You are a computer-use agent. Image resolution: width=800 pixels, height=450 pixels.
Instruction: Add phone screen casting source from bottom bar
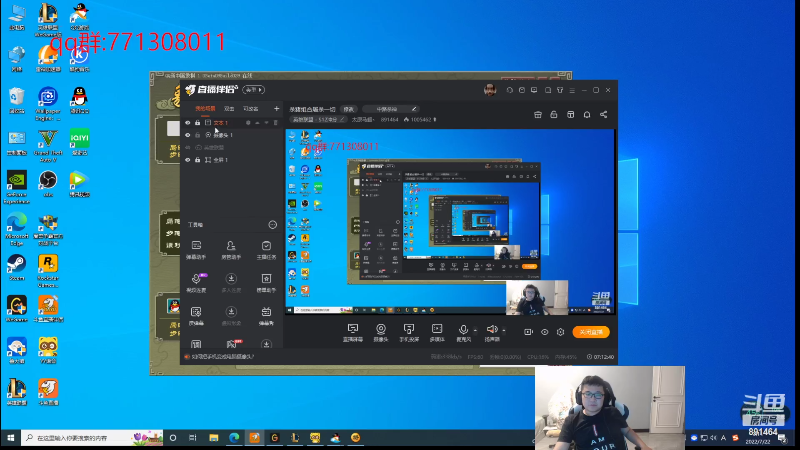coord(409,332)
